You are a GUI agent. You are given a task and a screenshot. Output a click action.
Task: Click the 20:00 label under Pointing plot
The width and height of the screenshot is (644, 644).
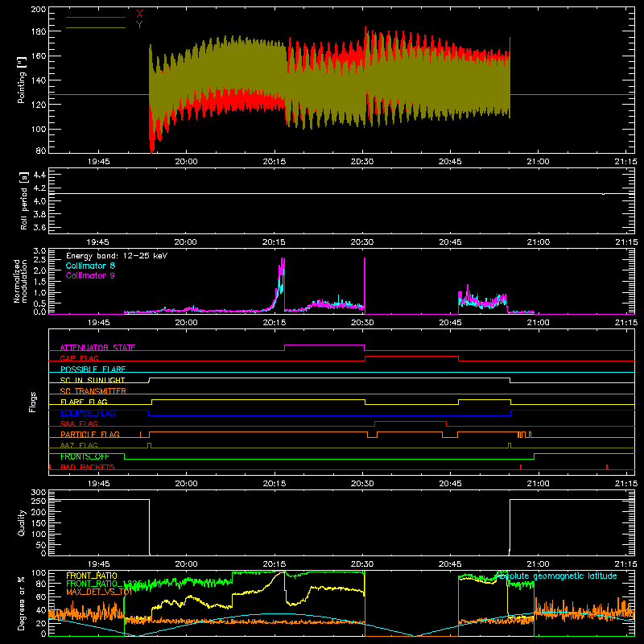point(187,162)
